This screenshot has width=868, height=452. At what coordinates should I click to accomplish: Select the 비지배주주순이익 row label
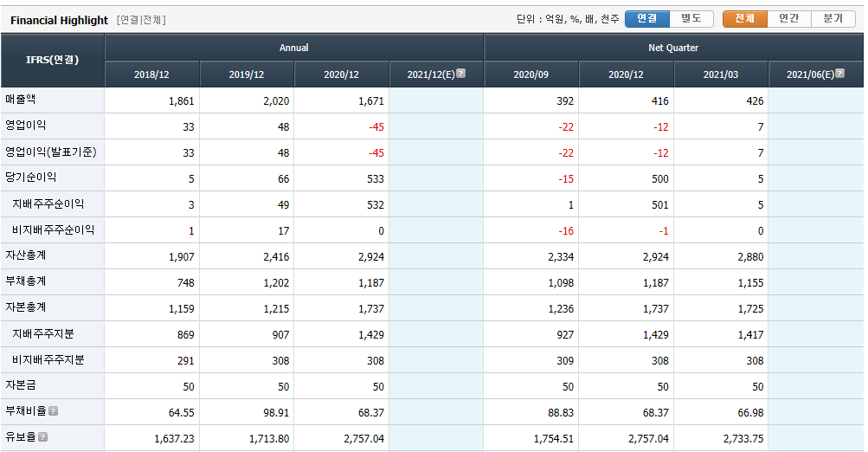[53, 229]
